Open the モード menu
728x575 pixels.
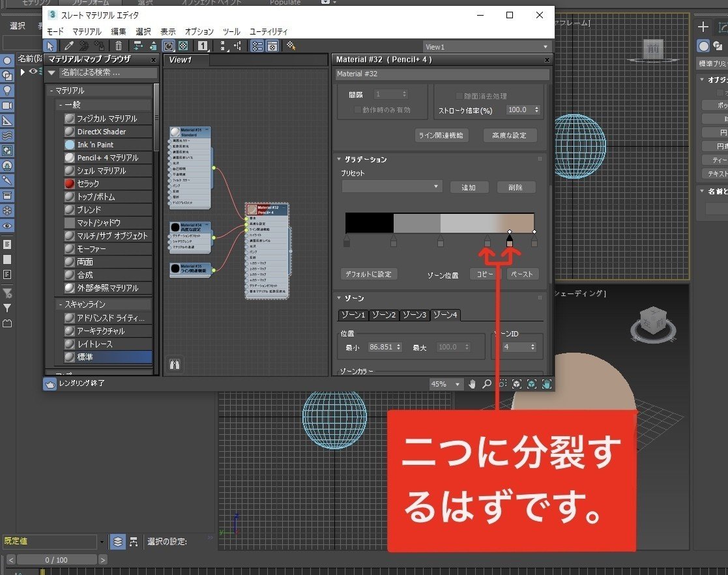(55, 31)
